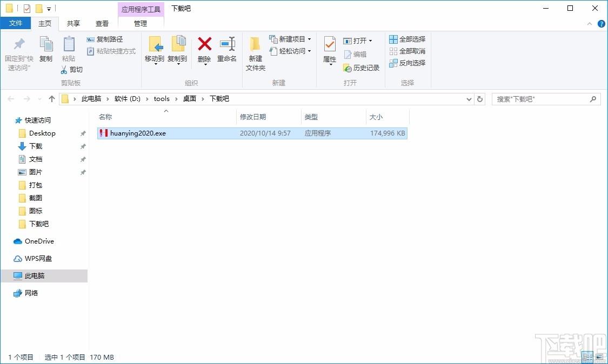The height and width of the screenshot is (364, 608).
Task: Open the File (文件) tab
Action: pos(16,23)
